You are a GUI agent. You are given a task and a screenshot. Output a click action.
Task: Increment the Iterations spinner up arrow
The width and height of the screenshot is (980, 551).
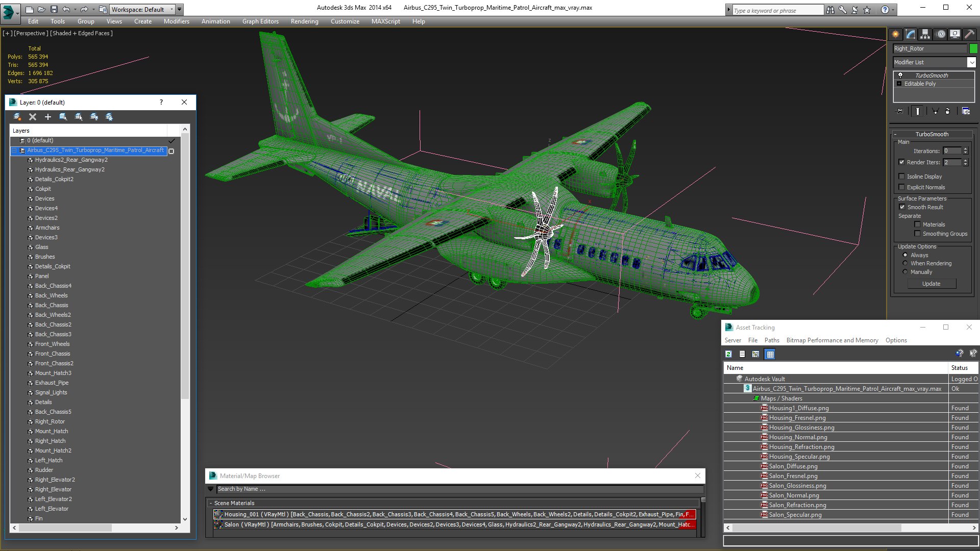point(966,149)
